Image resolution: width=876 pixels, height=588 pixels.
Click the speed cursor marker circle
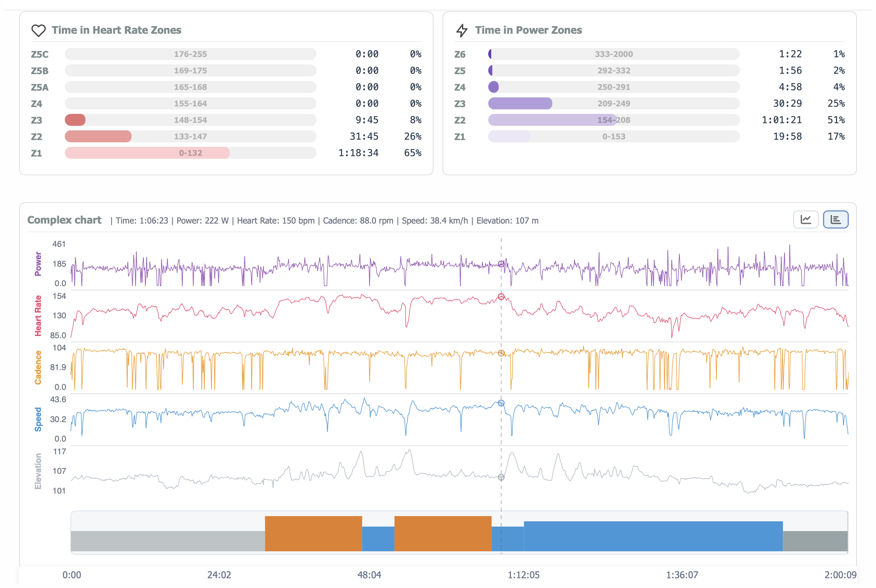tap(501, 403)
